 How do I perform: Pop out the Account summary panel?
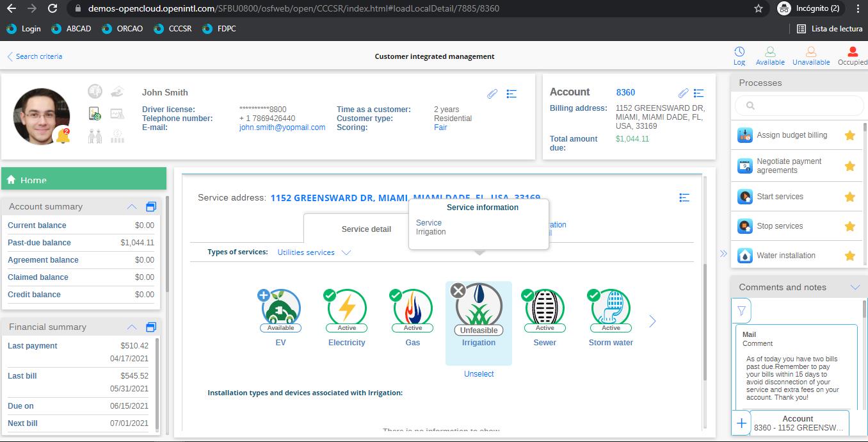click(x=151, y=206)
